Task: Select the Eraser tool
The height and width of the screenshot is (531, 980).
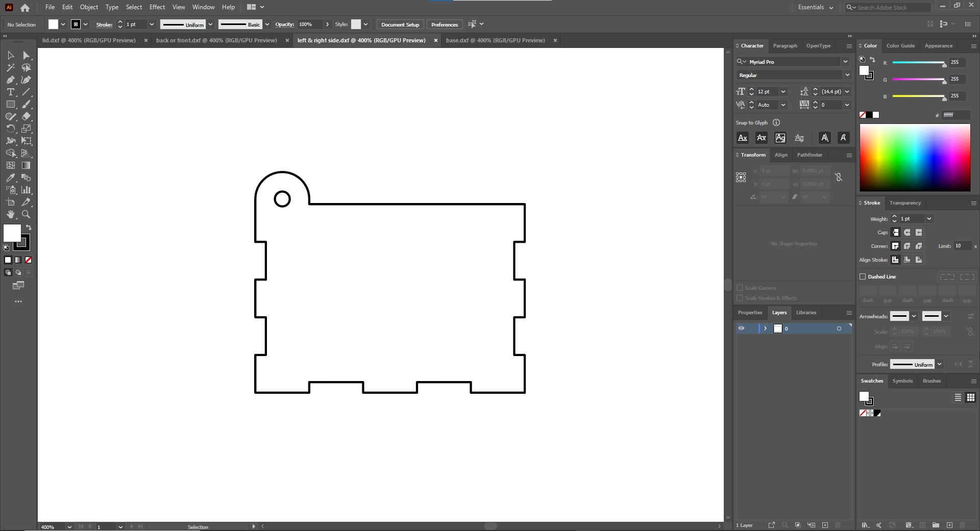Action: point(27,116)
